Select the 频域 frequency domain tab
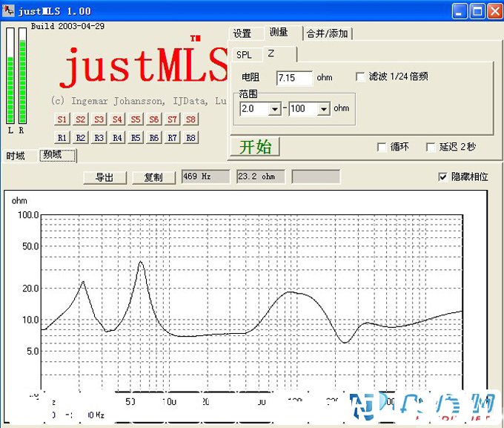This screenshot has height=428, width=504. 58,156
